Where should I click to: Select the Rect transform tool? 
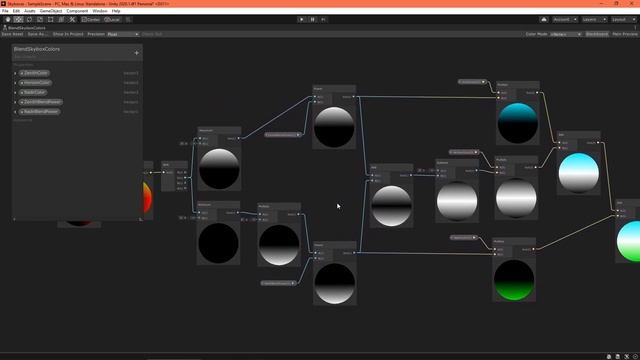[x=50, y=20]
